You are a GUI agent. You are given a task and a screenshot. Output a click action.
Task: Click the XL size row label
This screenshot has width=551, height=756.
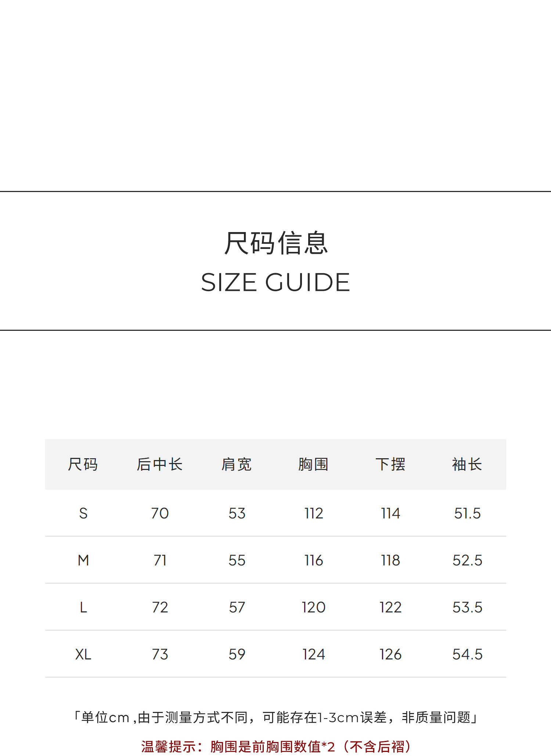[83, 654]
